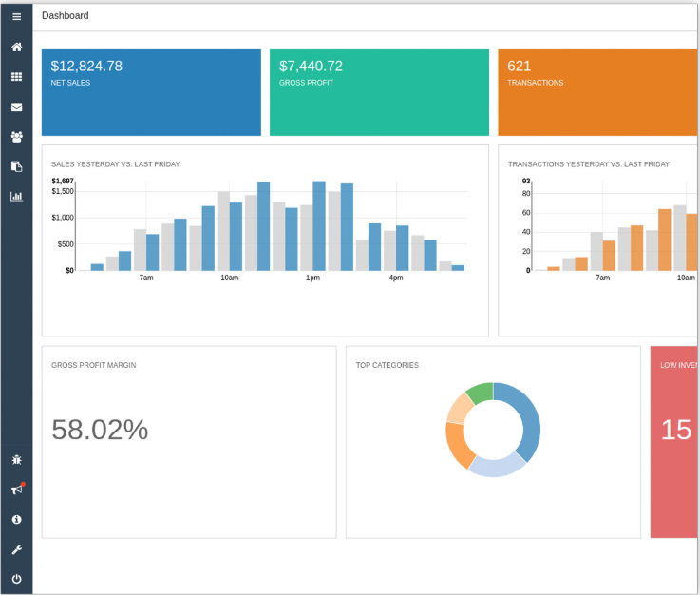Viewport: 700px width, 595px height.
Task: Click the 621 transactions value
Action: [x=519, y=67]
